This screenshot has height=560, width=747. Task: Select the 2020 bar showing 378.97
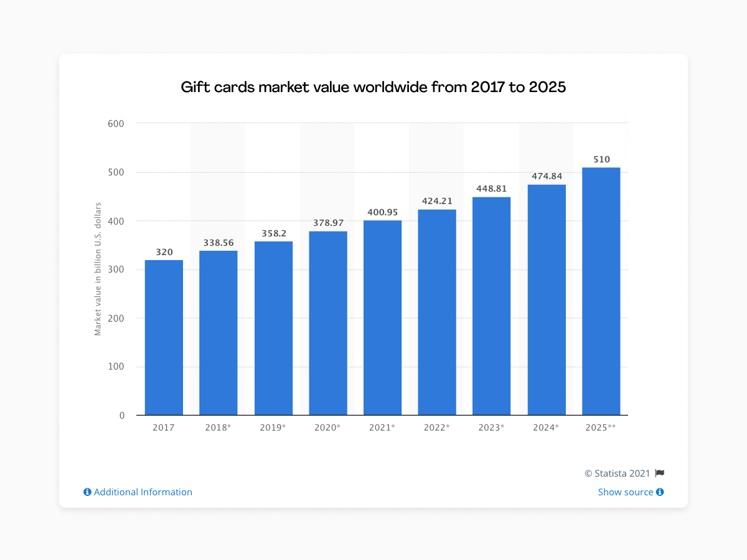tap(328, 323)
